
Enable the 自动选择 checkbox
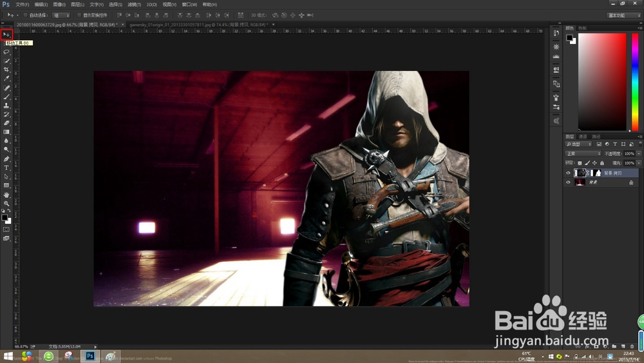pos(26,15)
